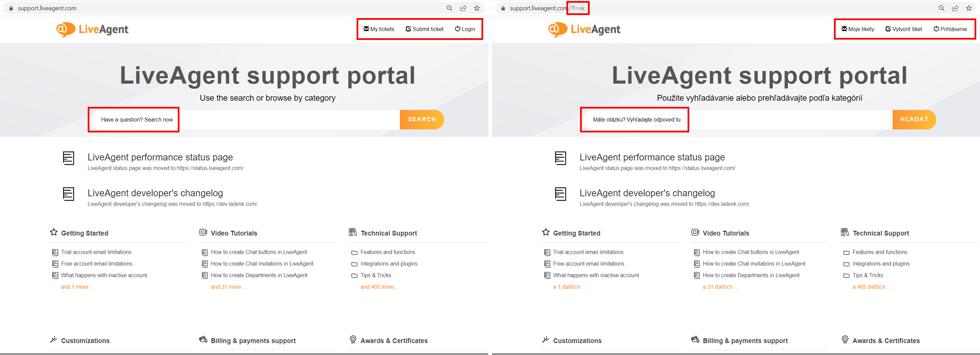Click the Login power icon
Image resolution: width=980 pixels, height=355 pixels.
(x=457, y=29)
